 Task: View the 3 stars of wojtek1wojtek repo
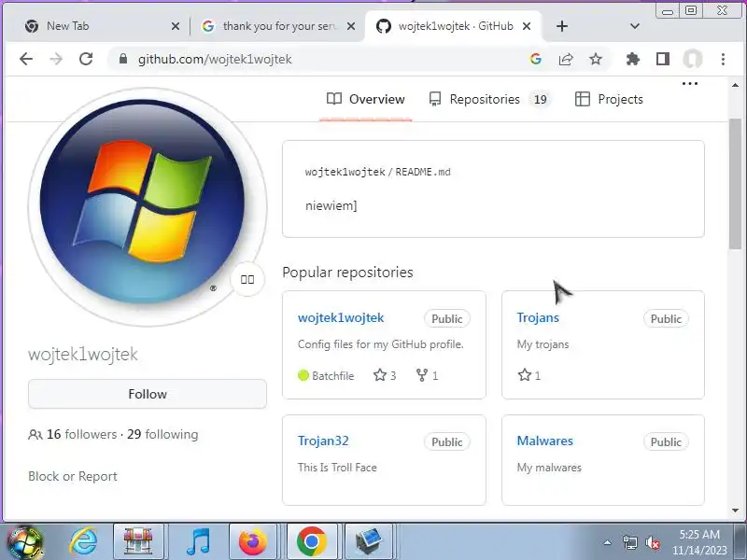pos(385,375)
